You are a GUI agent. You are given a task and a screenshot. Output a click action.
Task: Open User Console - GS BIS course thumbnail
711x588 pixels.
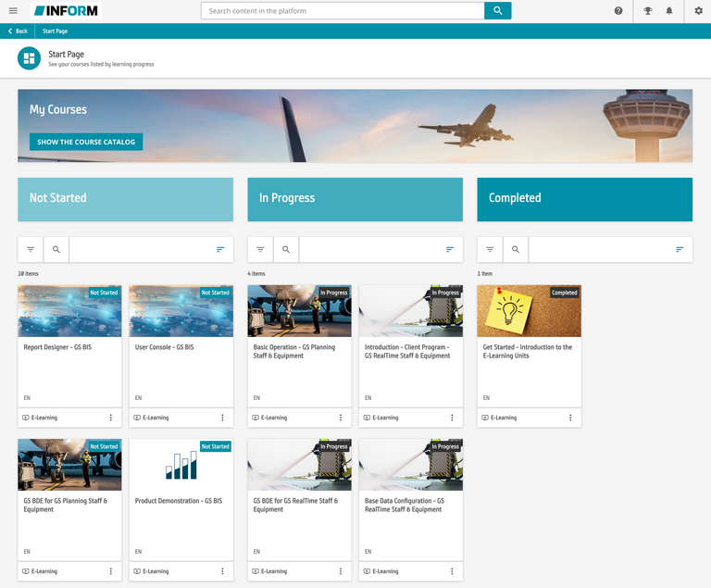tap(181, 311)
